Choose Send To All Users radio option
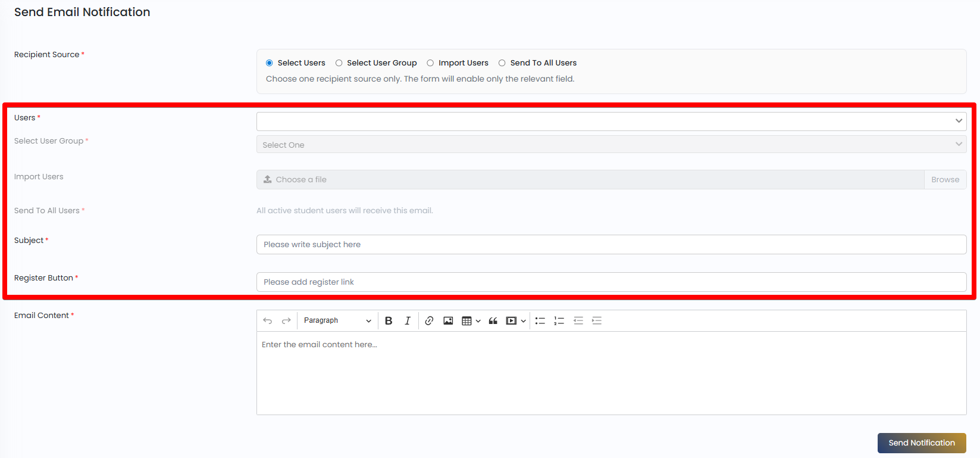The width and height of the screenshot is (980, 458). pyautogui.click(x=502, y=63)
